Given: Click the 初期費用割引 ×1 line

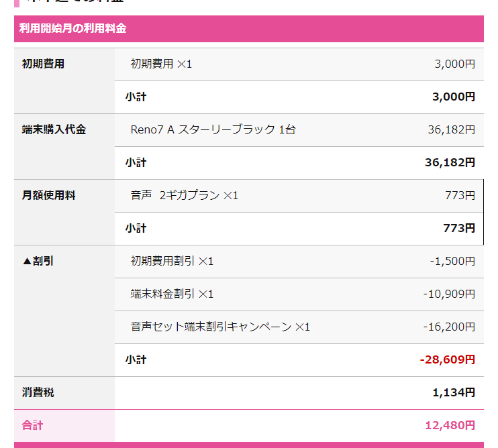Looking at the screenshot, I should coord(172,261).
